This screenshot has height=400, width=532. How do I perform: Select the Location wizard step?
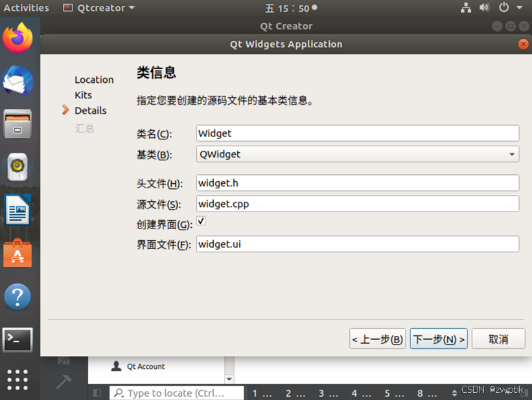94,80
